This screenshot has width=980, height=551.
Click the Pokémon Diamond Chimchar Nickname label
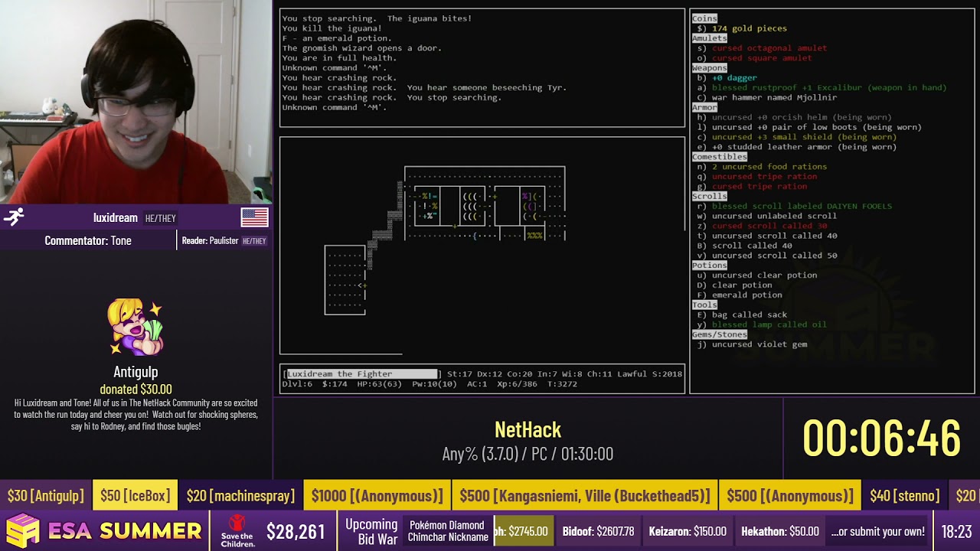click(448, 531)
